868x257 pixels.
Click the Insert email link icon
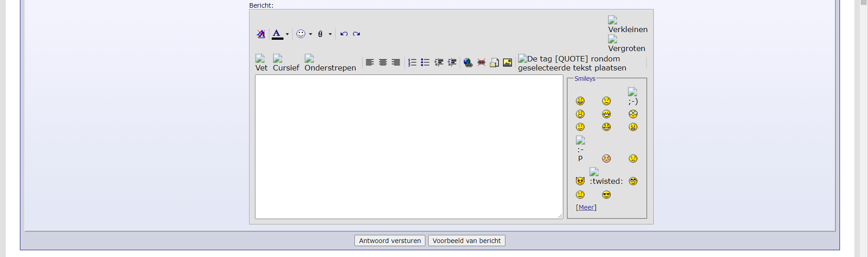[x=495, y=63]
